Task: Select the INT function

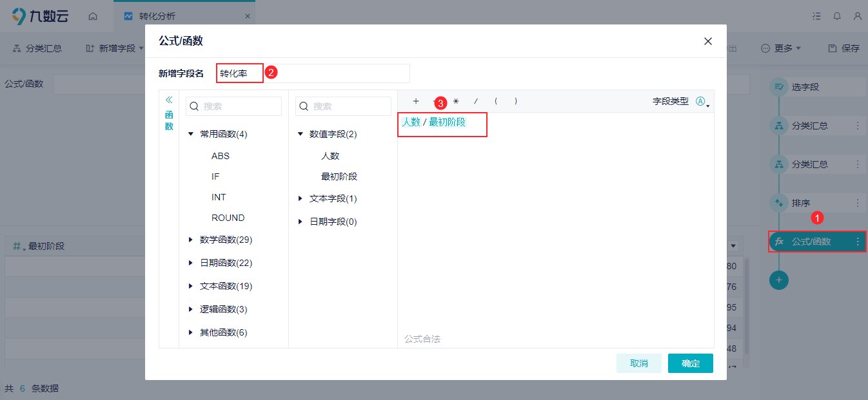Action: coord(219,197)
